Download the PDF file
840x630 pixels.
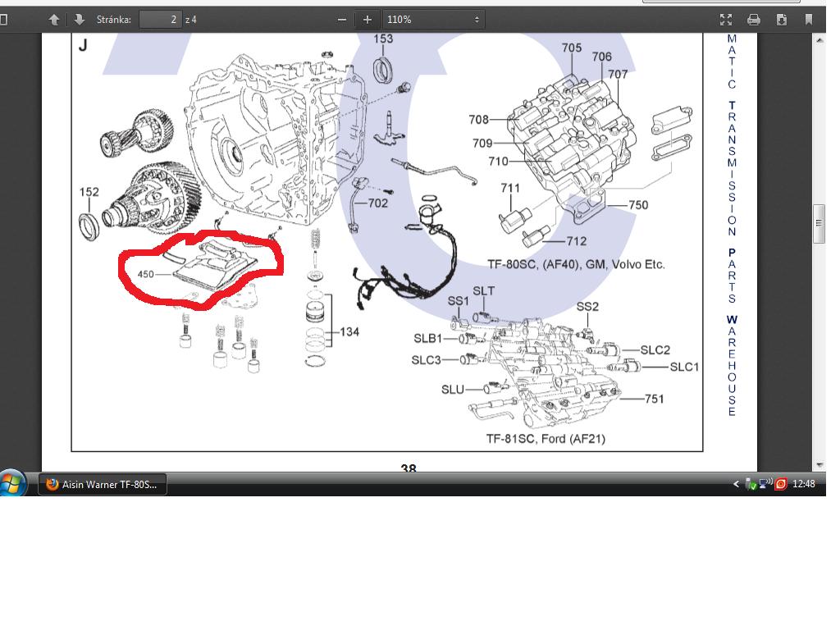click(x=781, y=19)
